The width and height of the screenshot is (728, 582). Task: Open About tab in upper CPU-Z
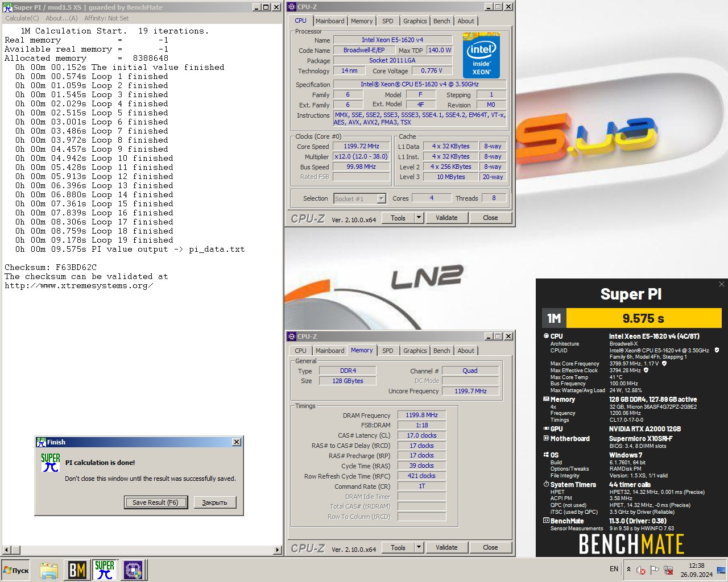(466, 21)
